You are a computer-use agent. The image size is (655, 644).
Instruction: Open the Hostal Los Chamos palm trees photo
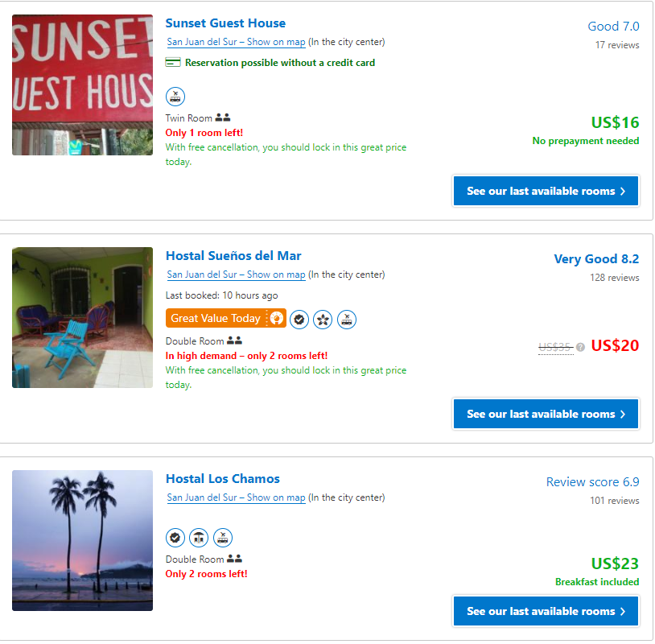click(82, 540)
